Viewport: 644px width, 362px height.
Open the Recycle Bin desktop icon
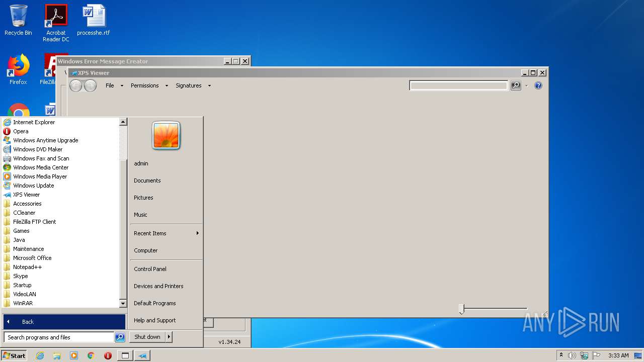18,20
